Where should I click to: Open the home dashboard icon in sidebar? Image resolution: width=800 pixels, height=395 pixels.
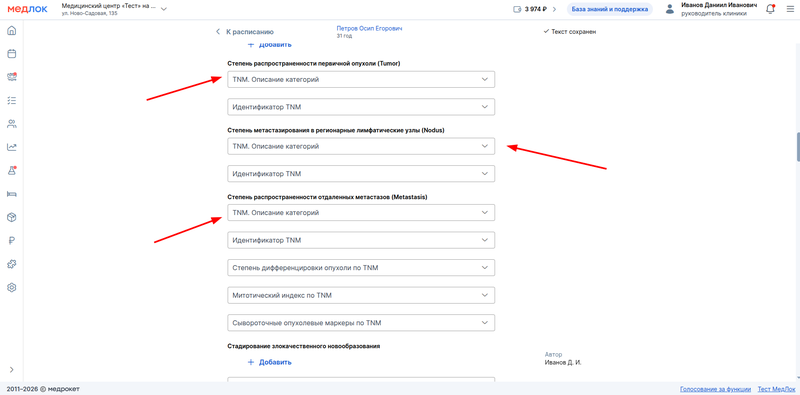coord(12,31)
